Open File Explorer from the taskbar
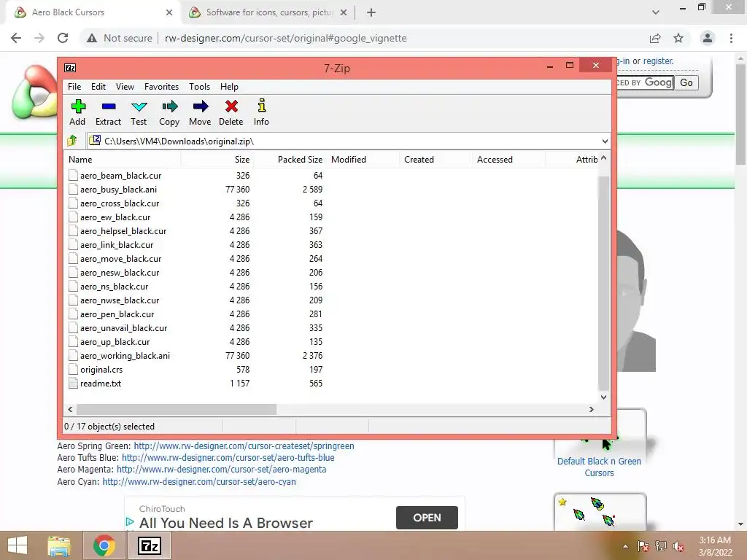This screenshot has width=747, height=560. [x=59, y=545]
